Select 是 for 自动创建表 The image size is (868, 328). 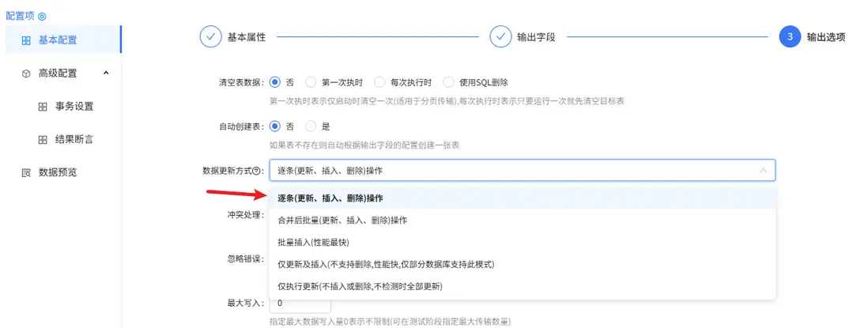tap(311, 126)
